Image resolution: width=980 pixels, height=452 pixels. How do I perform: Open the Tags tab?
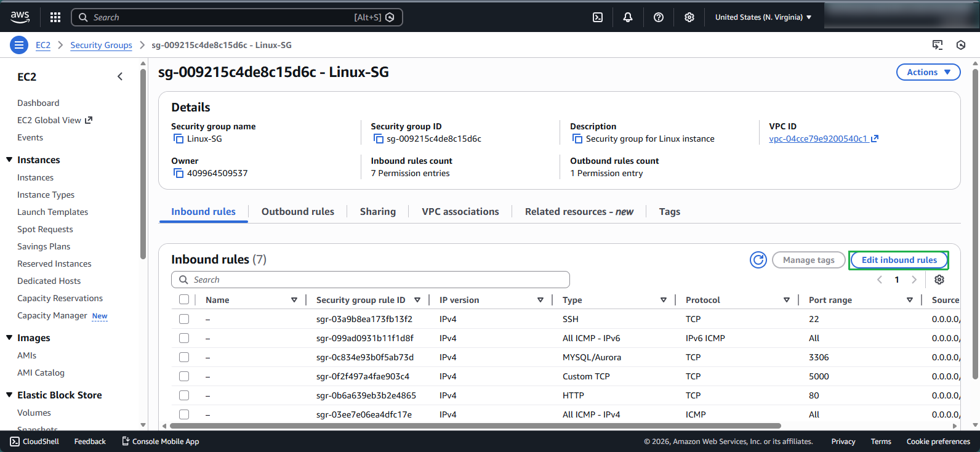point(670,211)
